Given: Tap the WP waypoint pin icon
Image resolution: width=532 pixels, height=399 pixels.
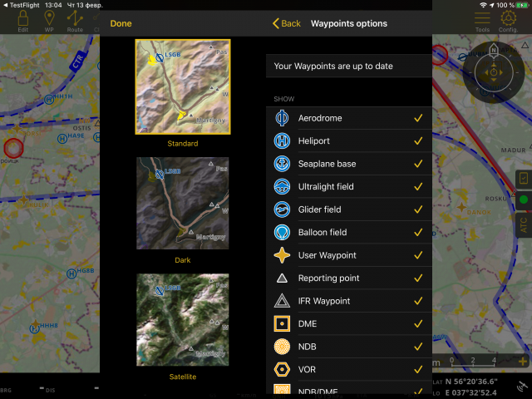Looking at the screenshot, I should point(49,21).
